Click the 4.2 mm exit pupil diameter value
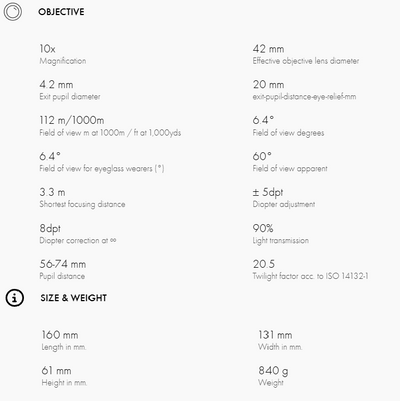 (x=56, y=85)
